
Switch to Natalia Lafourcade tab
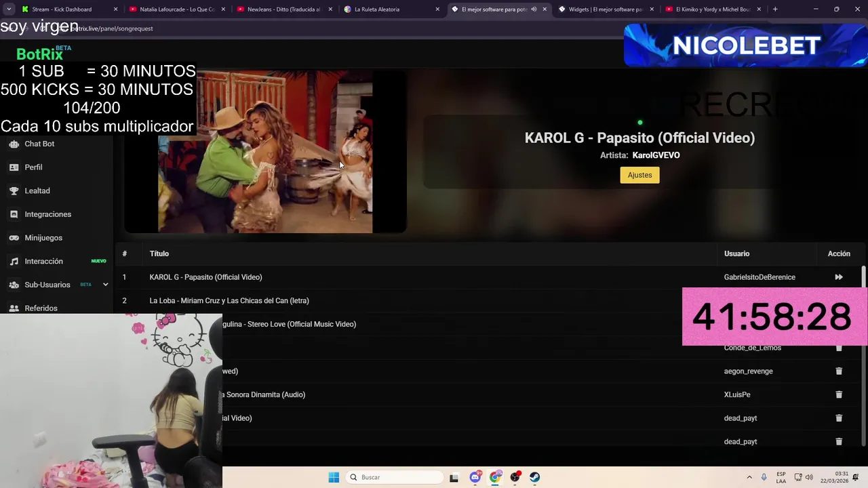point(176,9)
